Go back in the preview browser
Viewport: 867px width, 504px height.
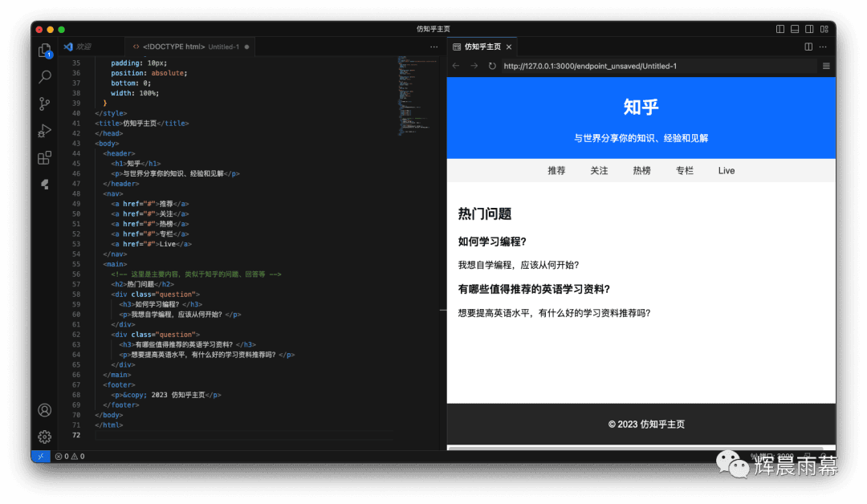(456, 66)
